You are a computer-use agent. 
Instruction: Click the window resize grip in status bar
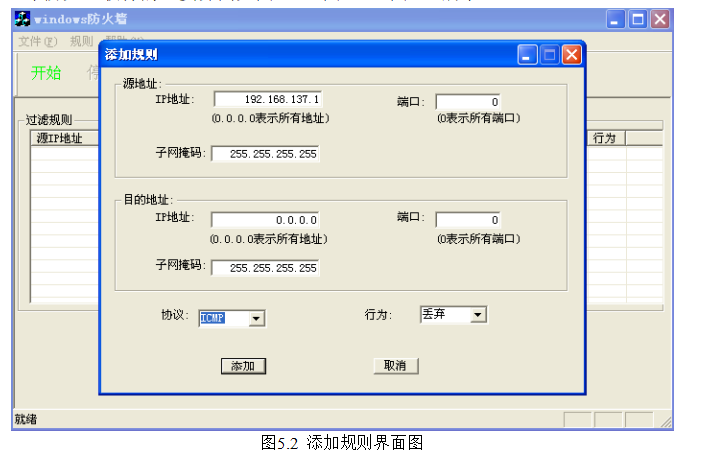[x=666, y=422]
